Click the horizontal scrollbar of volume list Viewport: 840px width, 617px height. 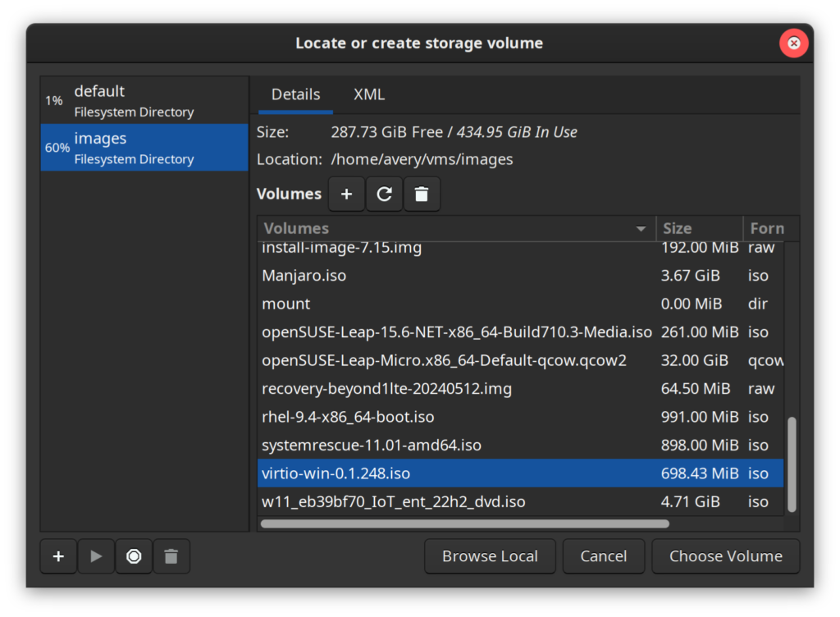(x=464, y=523)
